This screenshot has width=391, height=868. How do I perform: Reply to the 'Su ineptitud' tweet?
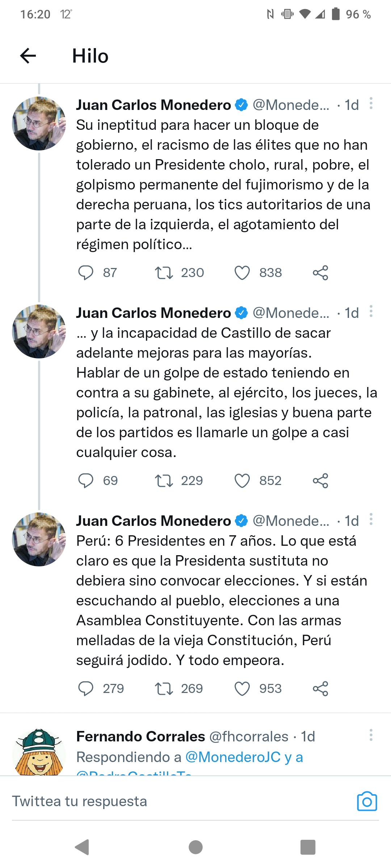[x=86, y=273]
